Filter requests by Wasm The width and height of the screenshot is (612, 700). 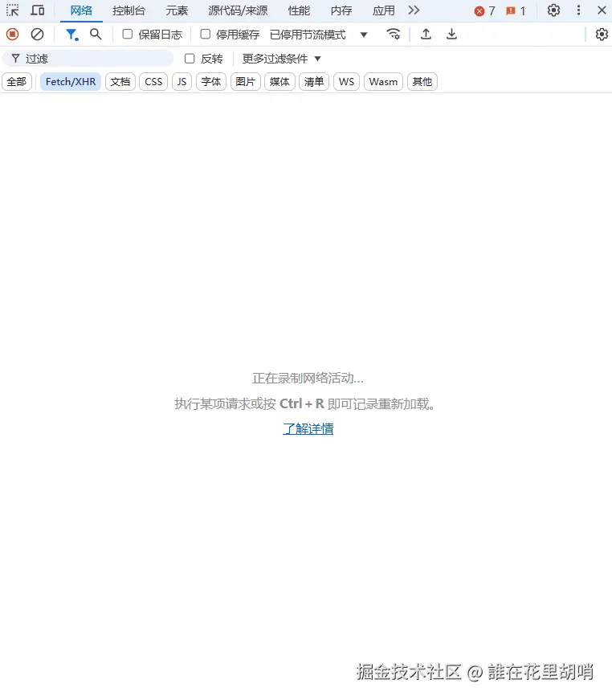[x=383, y=82]
